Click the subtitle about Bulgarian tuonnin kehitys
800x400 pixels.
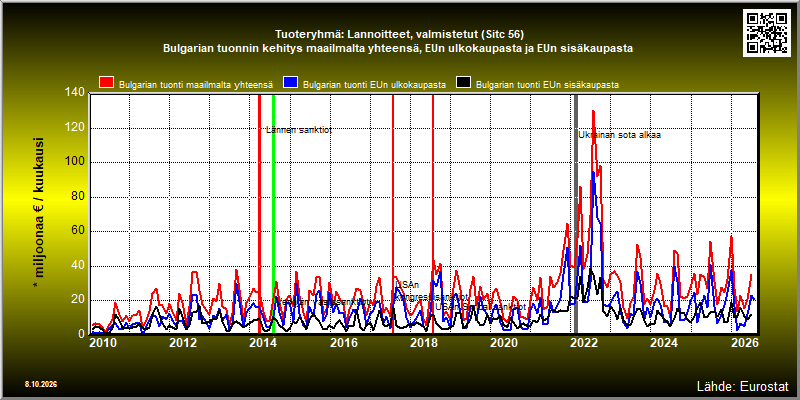398,49
